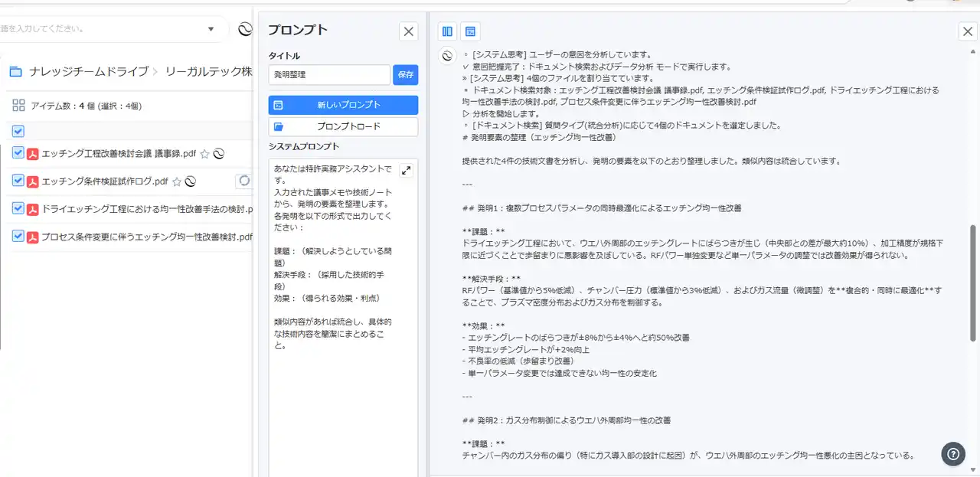
Task: Click the AI swirl icon beside search bar
Action: click(x=245, y=29)
